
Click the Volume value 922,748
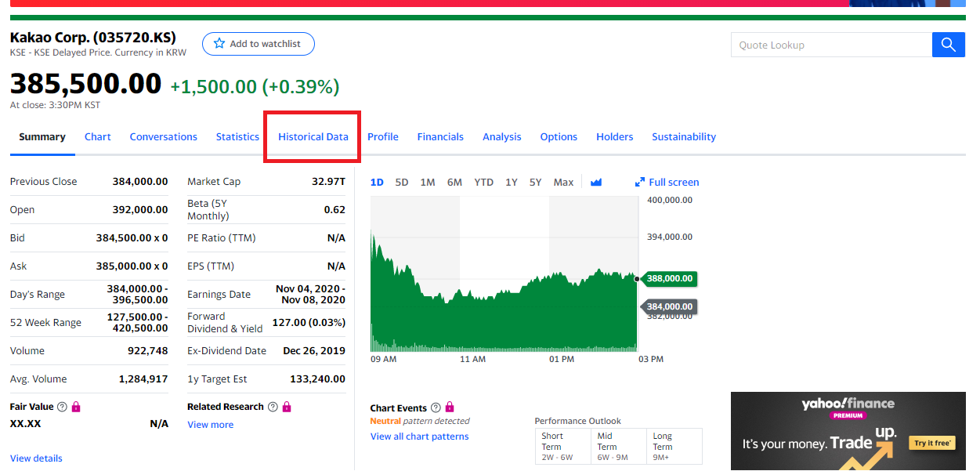[x=148, y=350]
